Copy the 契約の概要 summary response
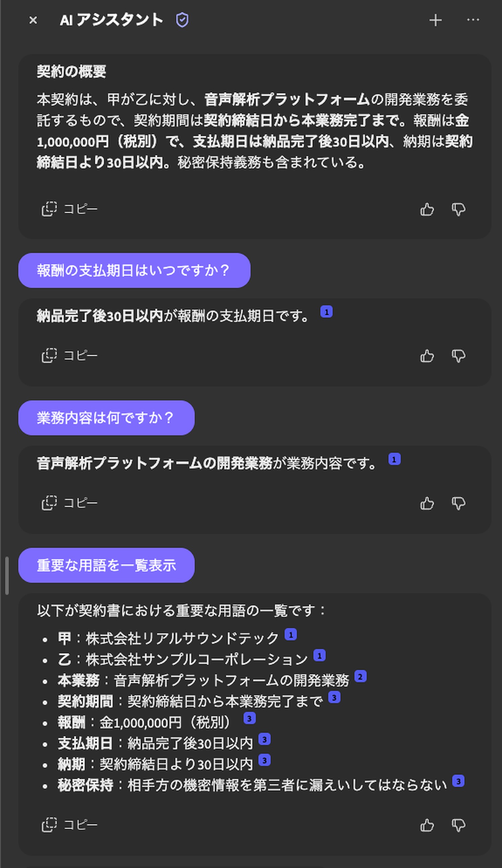This screenshot has height=868, width=502. coord(70,209)
